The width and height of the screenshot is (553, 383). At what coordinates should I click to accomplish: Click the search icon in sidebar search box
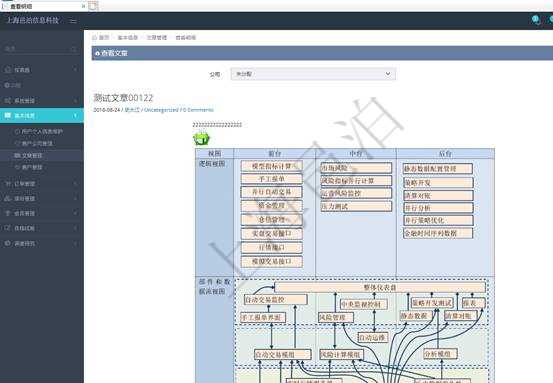point(74,49)
